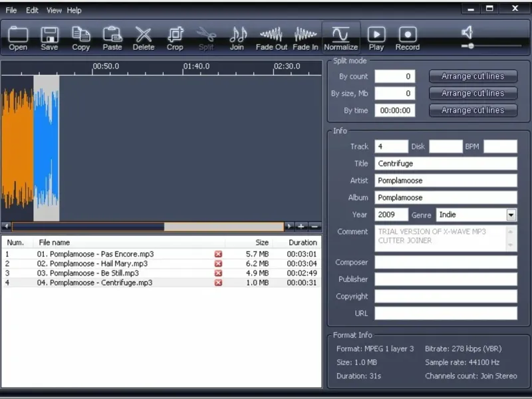Screen dimensions: 532x399
Task: Click the File name column header
Action: (x=129, y=243)
